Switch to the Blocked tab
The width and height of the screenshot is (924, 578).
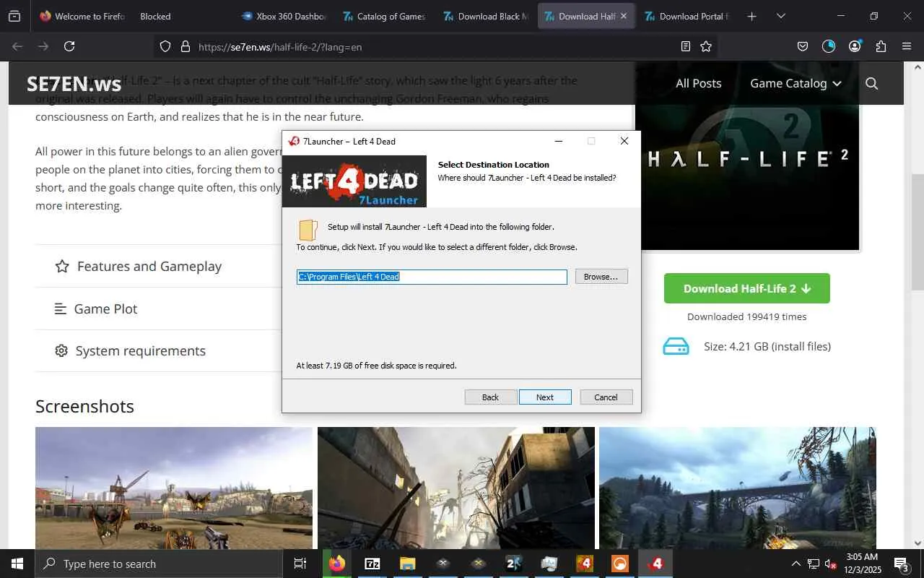180,16
